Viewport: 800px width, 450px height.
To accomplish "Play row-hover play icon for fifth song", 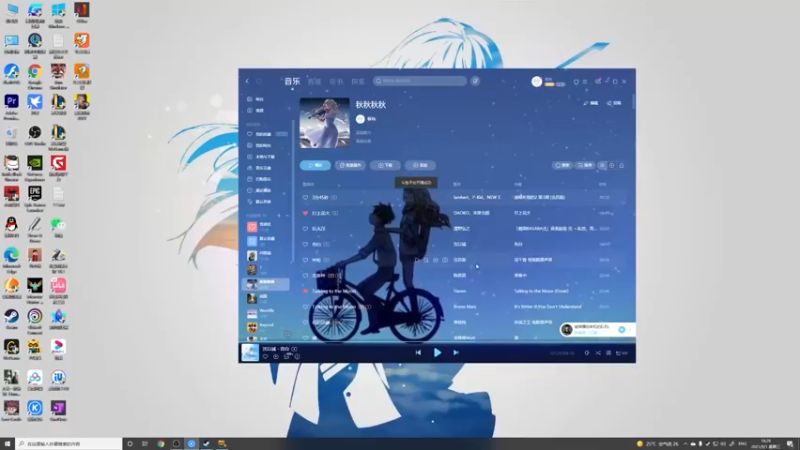I will coord(416,260).
